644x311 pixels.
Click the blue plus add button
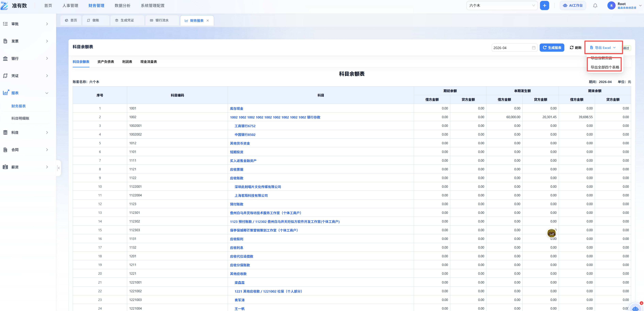coord(544,5)
